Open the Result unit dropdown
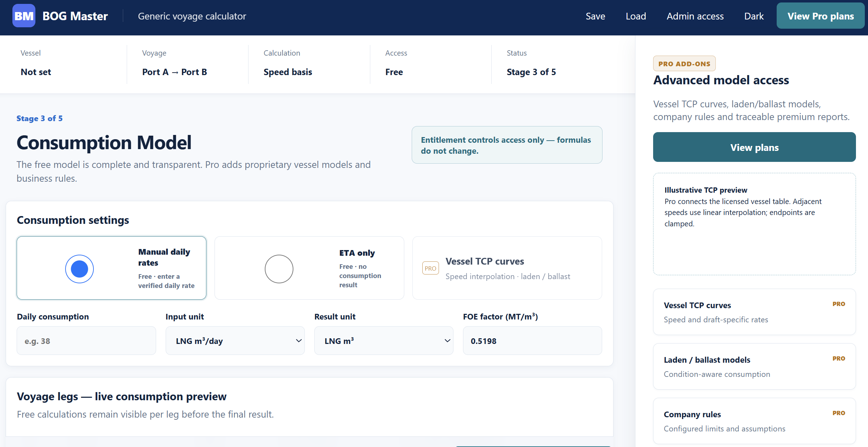Screen dimensions: 868x447 coord(384,341)
